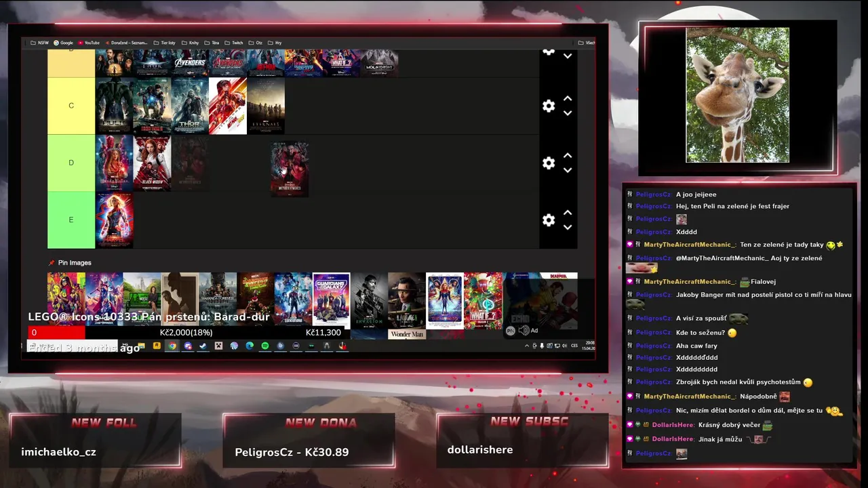Click DollarIsHere name on Krásný dobrý večer message
Screen dimensions: 868x488
(x=673, y=425)
